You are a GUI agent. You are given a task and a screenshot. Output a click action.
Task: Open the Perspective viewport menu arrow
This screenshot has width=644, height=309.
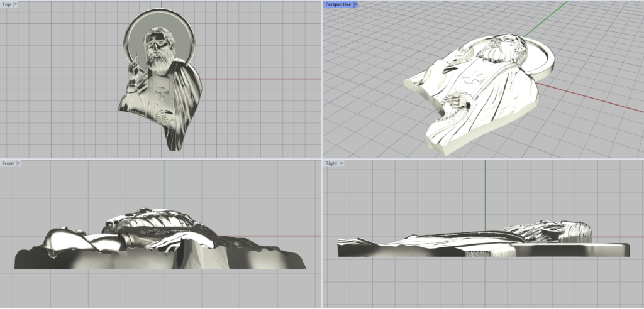(355, 4)
